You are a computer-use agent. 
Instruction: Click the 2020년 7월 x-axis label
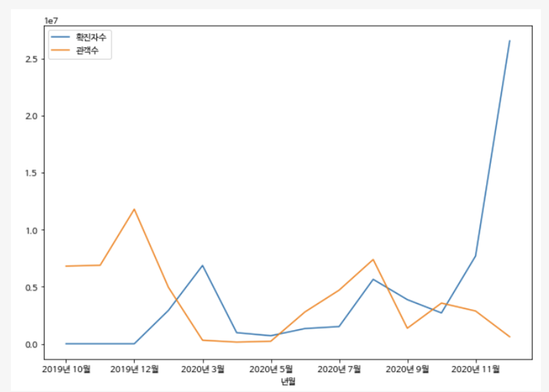pyautogui.click(x=339, y=368)
